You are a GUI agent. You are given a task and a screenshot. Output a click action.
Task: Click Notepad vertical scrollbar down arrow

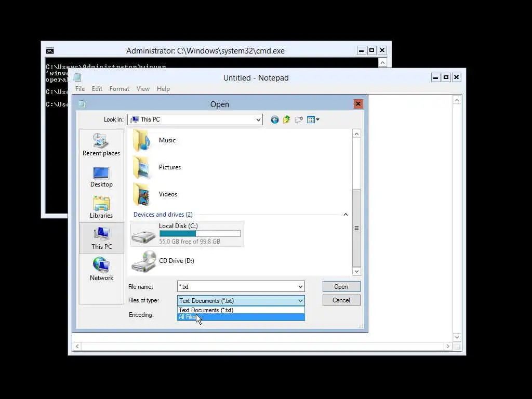pyautogui.click(x=457, y=337)
